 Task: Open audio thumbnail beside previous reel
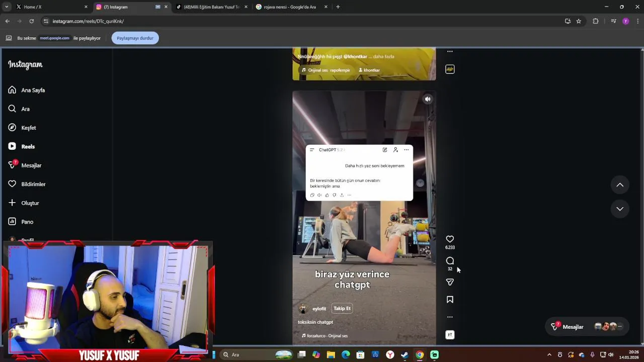point(450,69)
